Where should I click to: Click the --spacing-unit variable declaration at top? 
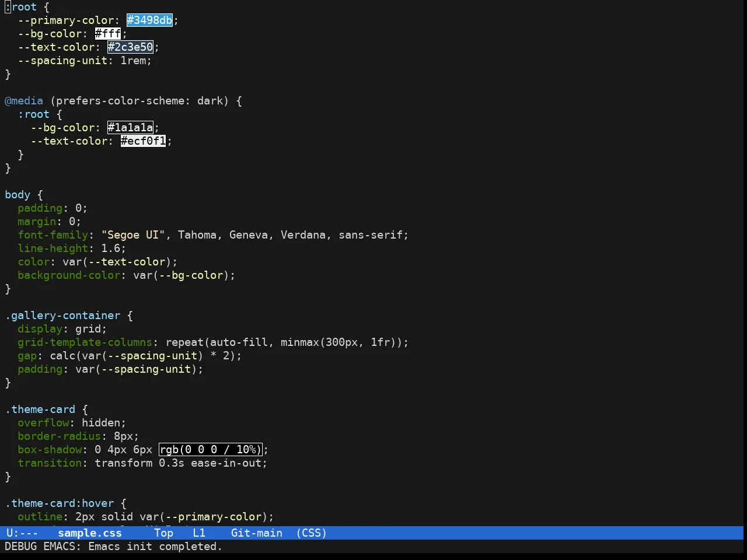tap(62, 61)
